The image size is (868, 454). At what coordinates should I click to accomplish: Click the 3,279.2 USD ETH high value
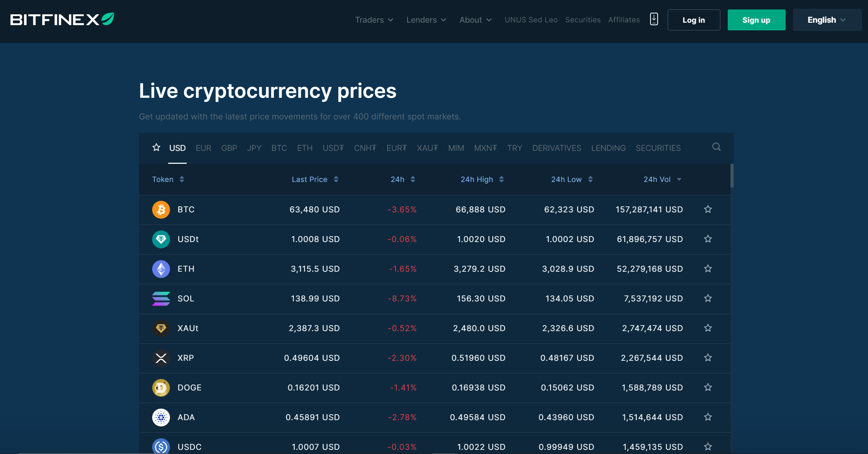479,269
